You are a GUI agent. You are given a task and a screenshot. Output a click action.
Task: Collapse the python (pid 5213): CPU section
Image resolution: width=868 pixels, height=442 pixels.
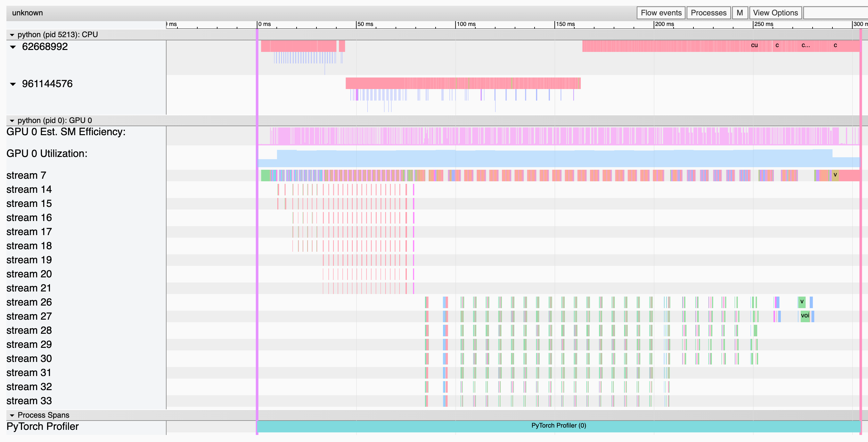click(x=12, y=35)
